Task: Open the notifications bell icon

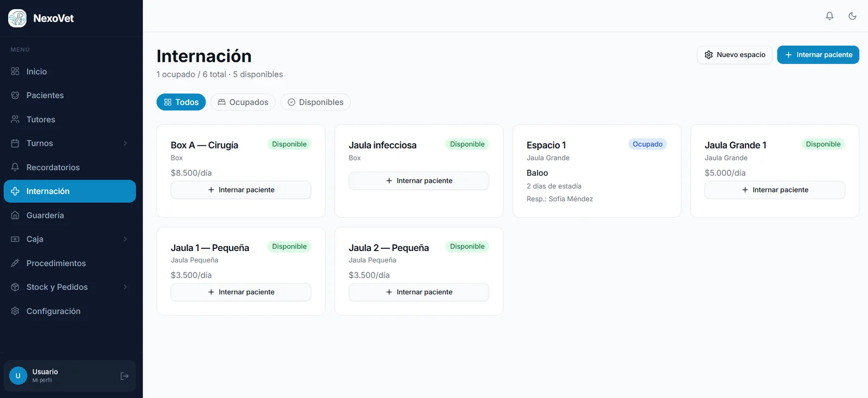Action: [x=829, y=16]
